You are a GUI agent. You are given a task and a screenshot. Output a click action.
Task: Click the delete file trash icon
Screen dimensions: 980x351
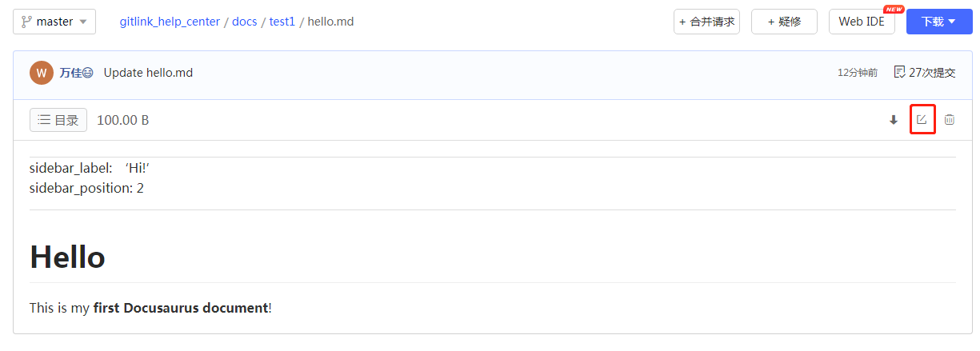tap(950, 120)
